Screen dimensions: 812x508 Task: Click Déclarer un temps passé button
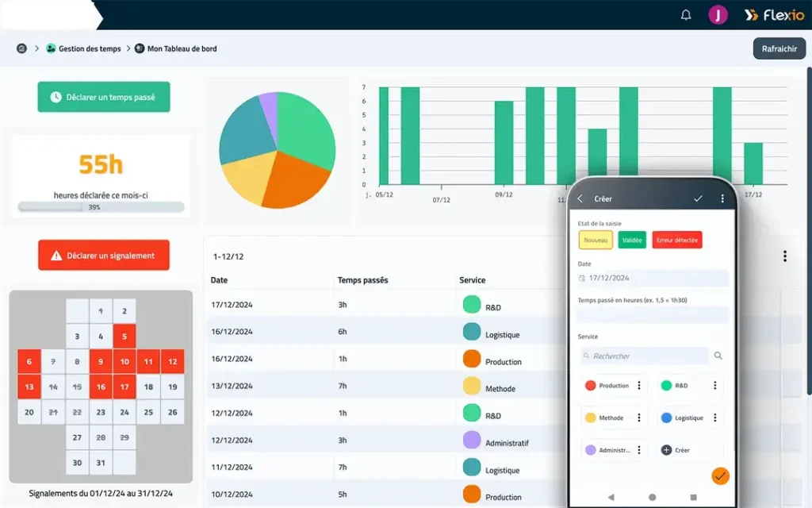point(104,97)
